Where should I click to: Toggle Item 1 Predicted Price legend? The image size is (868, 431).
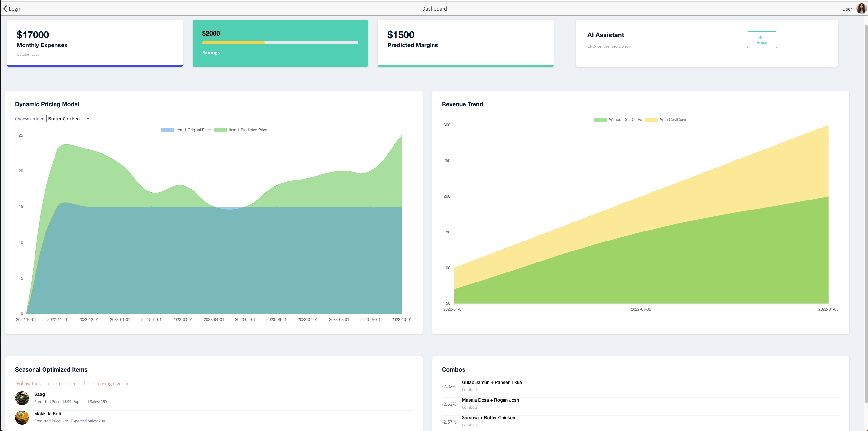[241, 130]
